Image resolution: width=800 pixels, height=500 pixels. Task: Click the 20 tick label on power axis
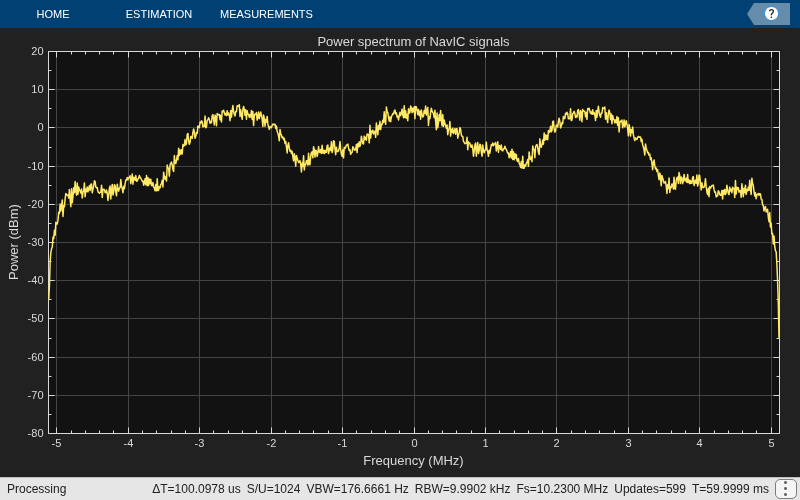tap(37, 51)
